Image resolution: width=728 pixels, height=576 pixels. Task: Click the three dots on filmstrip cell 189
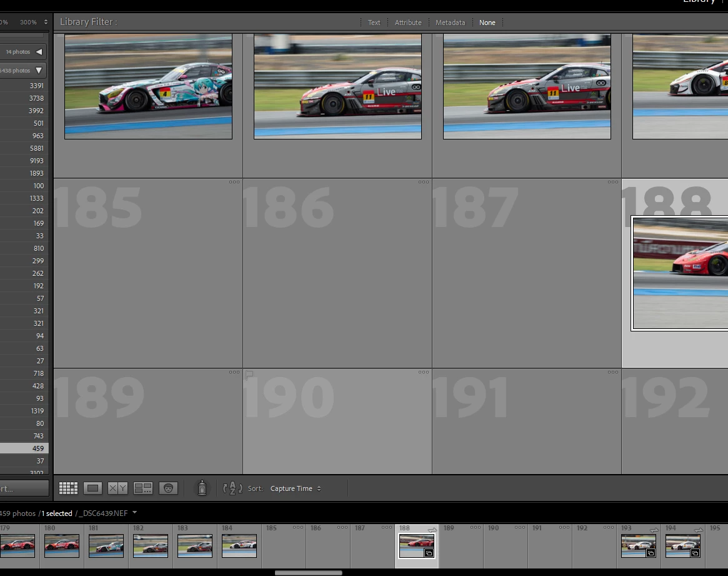pos(476,527)
